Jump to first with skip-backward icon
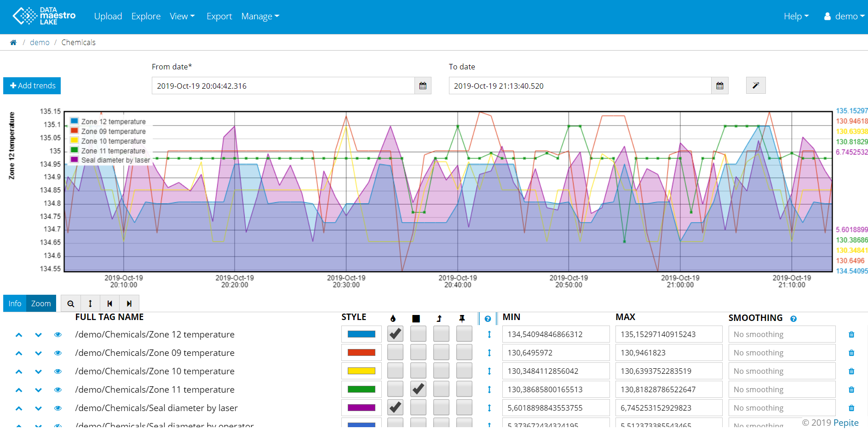 (x=109, y=303)
